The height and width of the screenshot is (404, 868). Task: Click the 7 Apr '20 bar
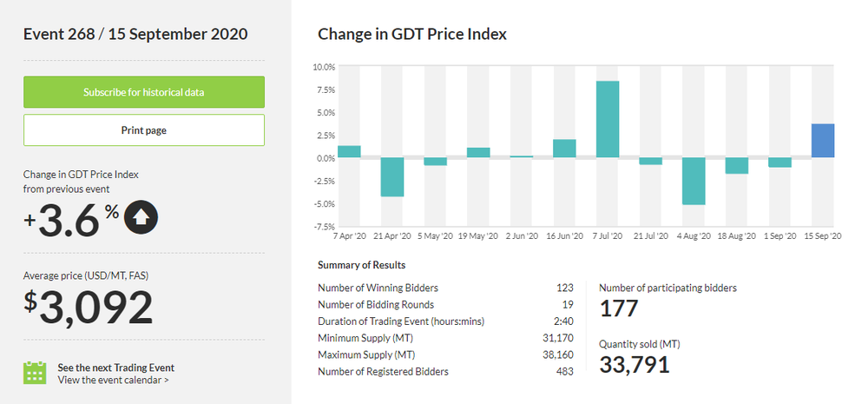click(349, 151)
